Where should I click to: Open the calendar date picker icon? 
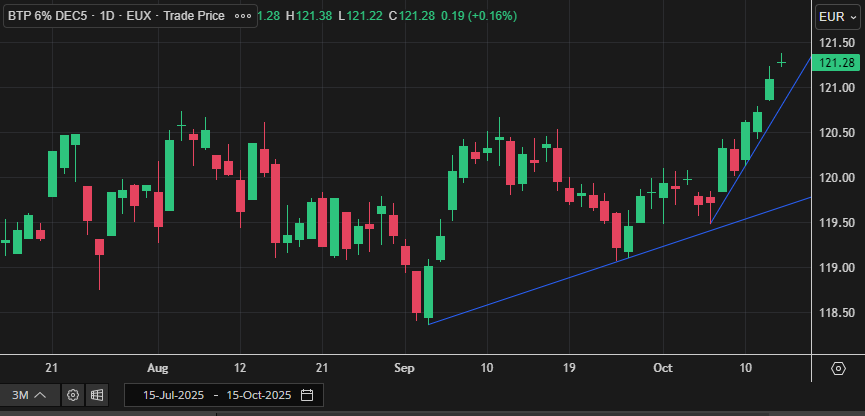pyautogui.click(x=307, y=395)
